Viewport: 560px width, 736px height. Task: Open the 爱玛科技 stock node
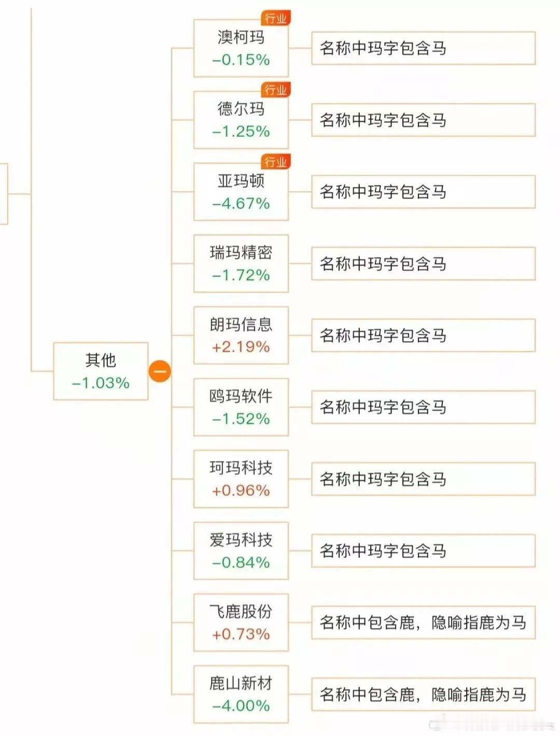click(x=241, y=551)
